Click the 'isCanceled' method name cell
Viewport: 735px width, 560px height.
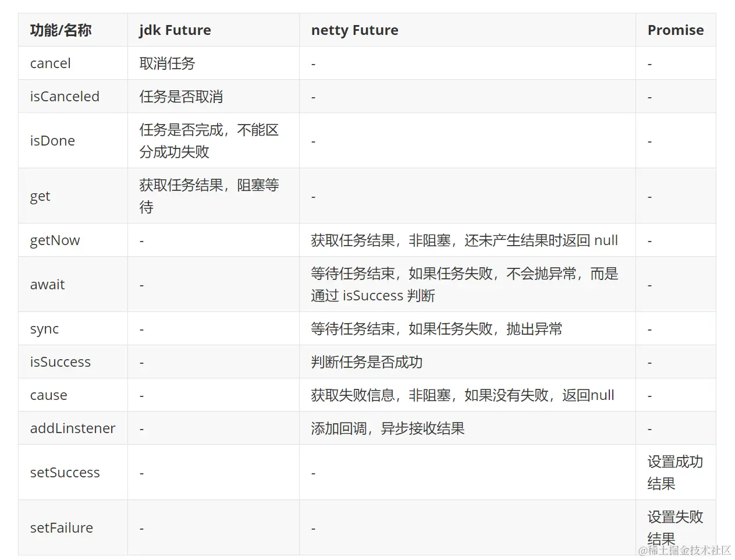pyautogui.click(x=65, y=97)
